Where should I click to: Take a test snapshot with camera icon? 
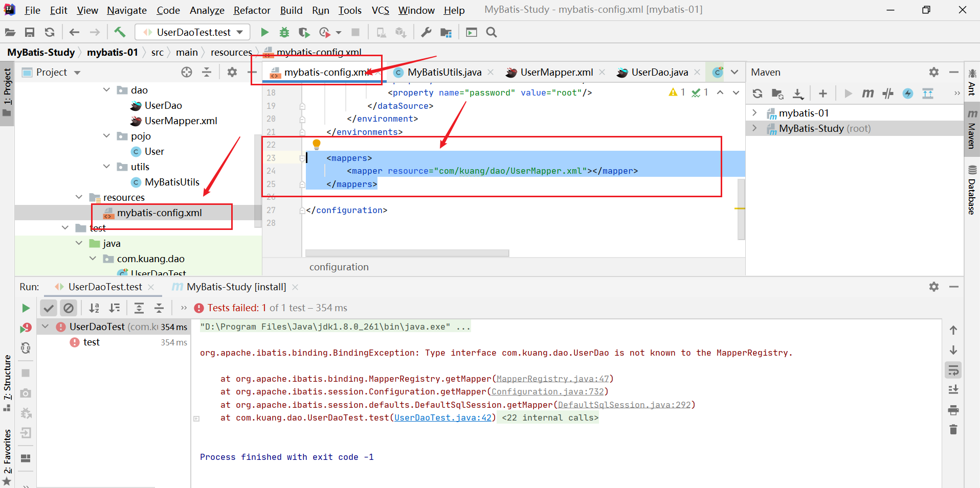click(x=26, y=393)
